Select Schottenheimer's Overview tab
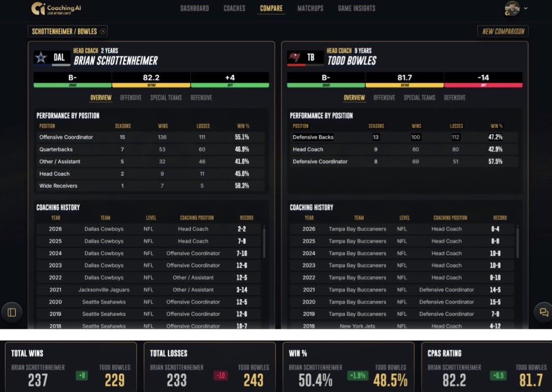 point(101,98)
